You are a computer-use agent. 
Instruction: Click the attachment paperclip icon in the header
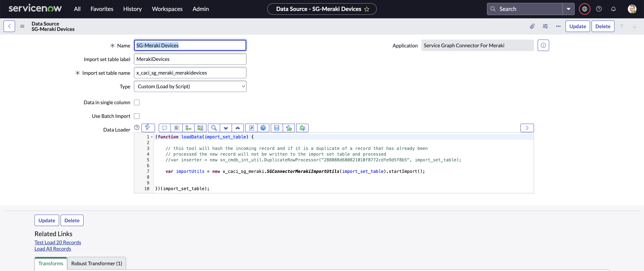tap(532, 26)
